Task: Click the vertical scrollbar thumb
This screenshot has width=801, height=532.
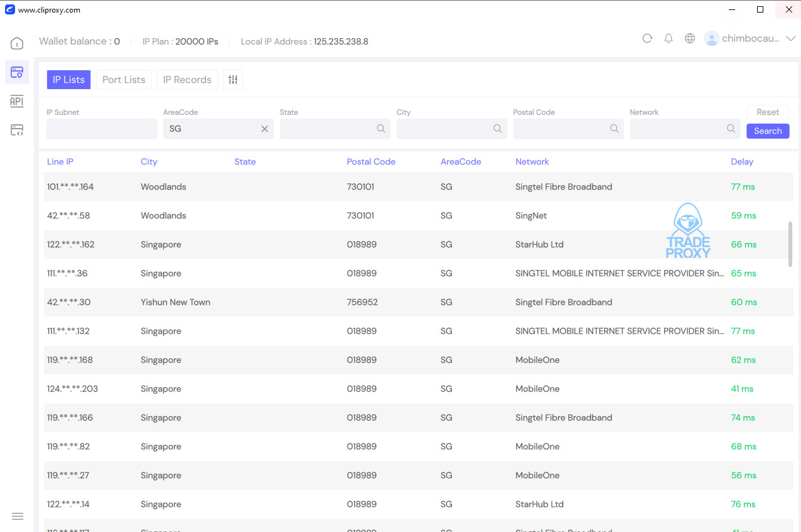Action: point(790,244)
